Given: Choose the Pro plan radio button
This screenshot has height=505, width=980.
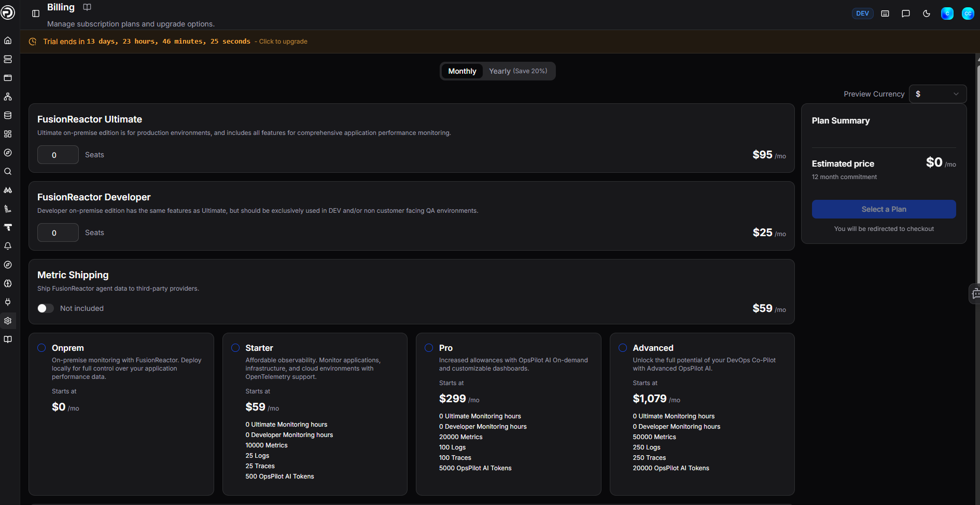Looking at the screenshot, I should (429, 348).
